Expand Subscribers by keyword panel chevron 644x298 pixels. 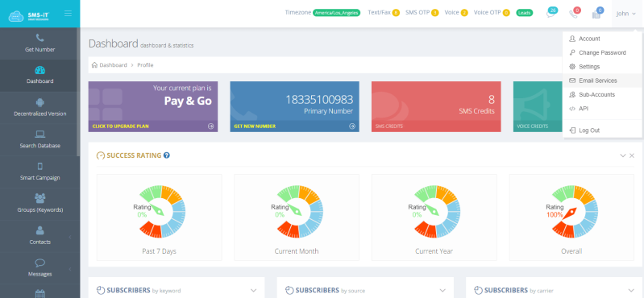tap(253, 290)
